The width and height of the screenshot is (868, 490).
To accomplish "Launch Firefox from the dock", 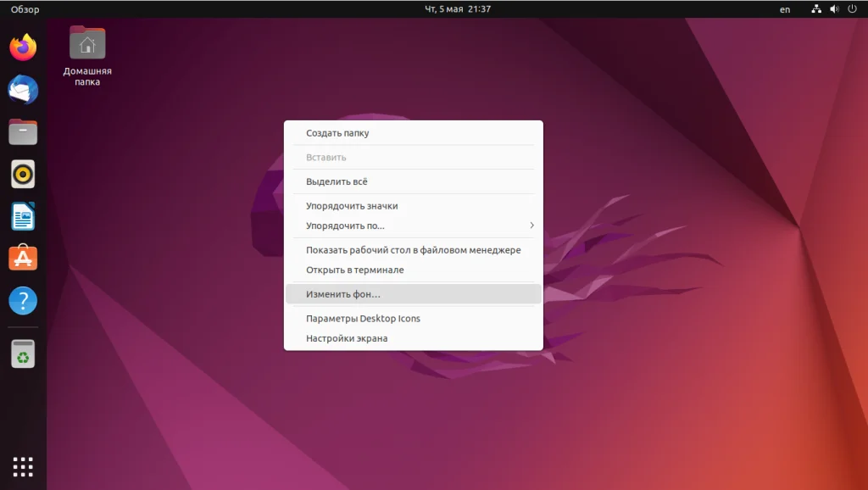I will tap(21, 47).
